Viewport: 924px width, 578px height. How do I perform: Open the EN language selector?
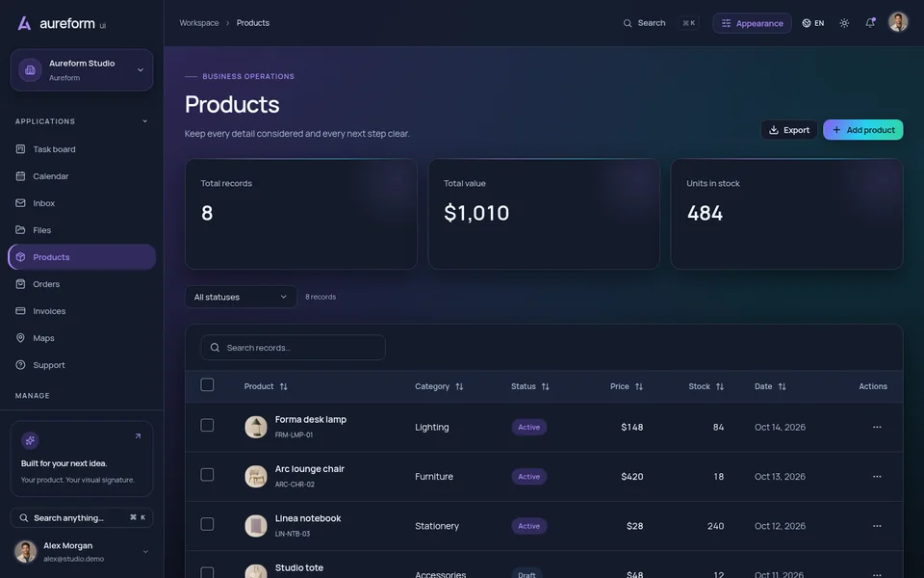813,23
